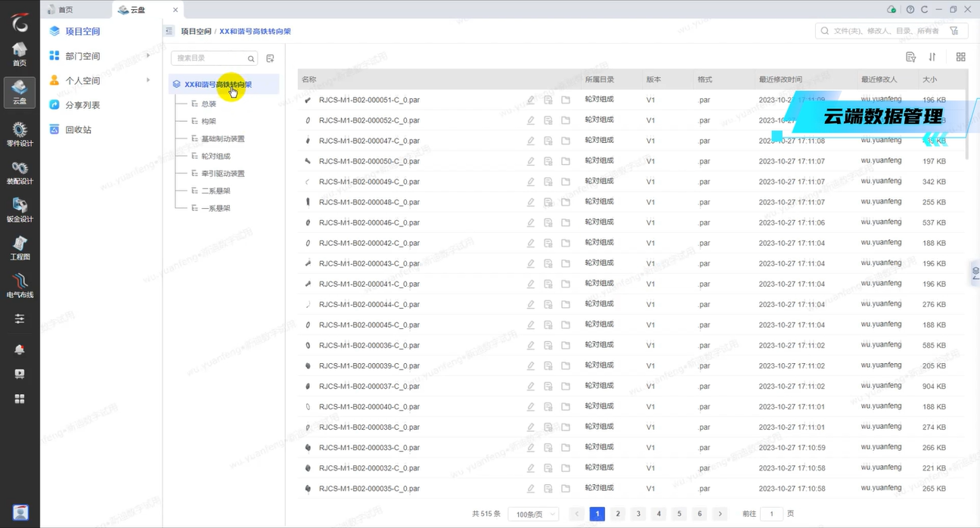Open 装配设计 module in left sidebar
Viewport: 980px width, 528px height.
click(x=20, y=172)
